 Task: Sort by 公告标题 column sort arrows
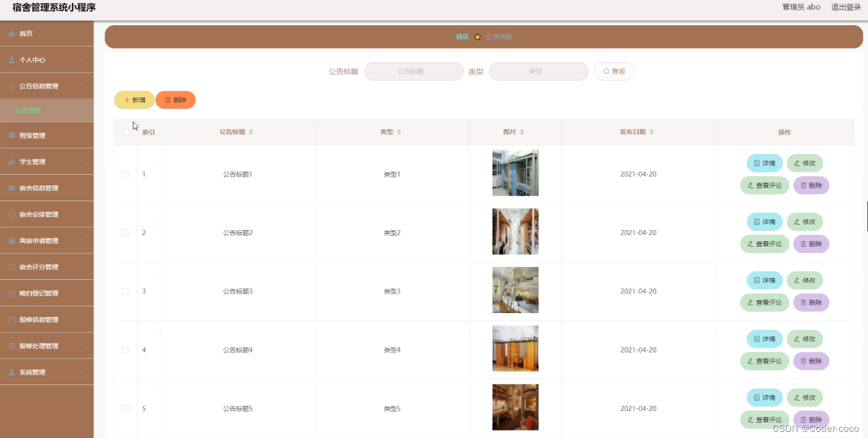point(251,132)
